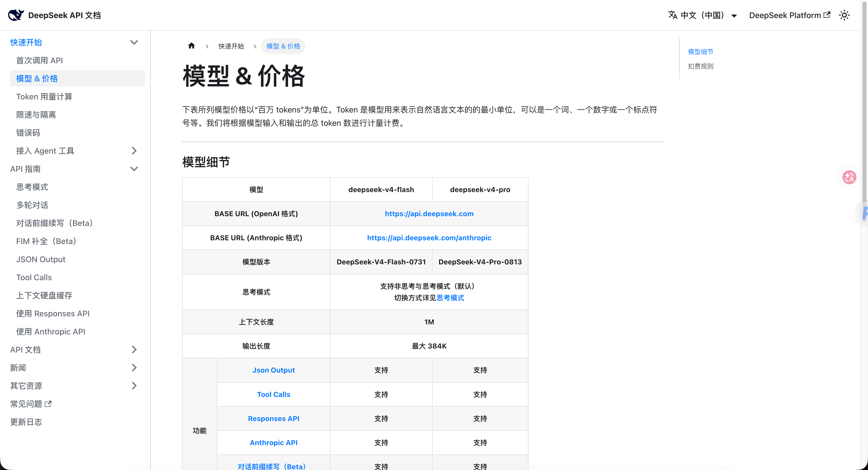Viewport: 868px width, 470px height.
Task: Click the home breadcrumb icon
Action: pyautogui.click(x=191, y=45)
